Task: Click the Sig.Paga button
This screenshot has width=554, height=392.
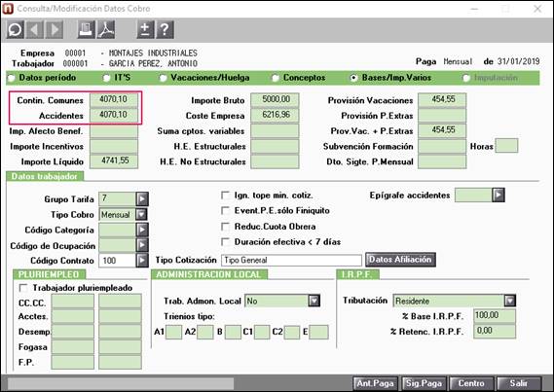Action: tap(424, 383)
